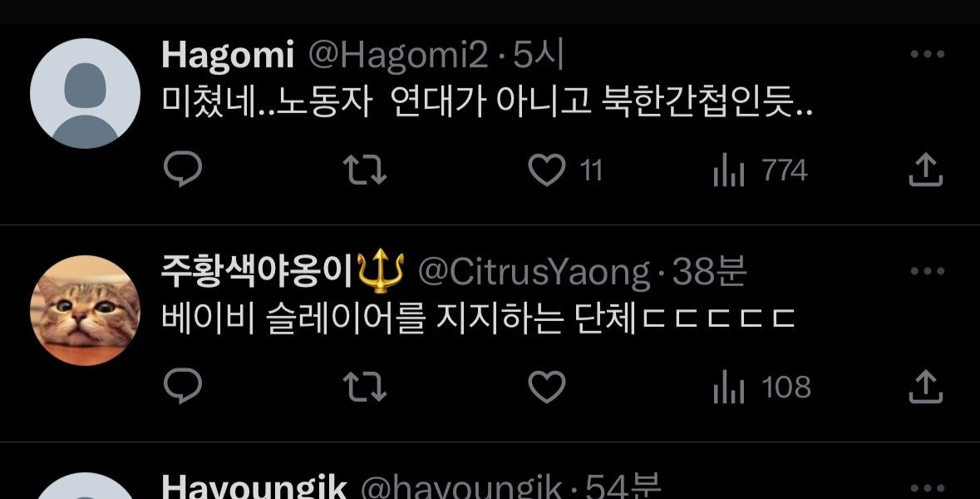Viewport: 980px width, 499px height.
Task: Retweet Hagomi's post
Action: (365, 170)
